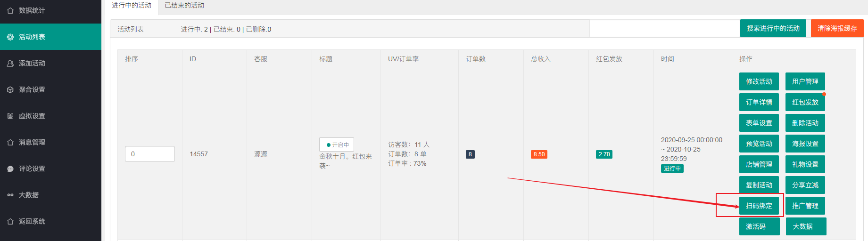
Task: Click the 预览活动 button
Action: click(759, 144)
